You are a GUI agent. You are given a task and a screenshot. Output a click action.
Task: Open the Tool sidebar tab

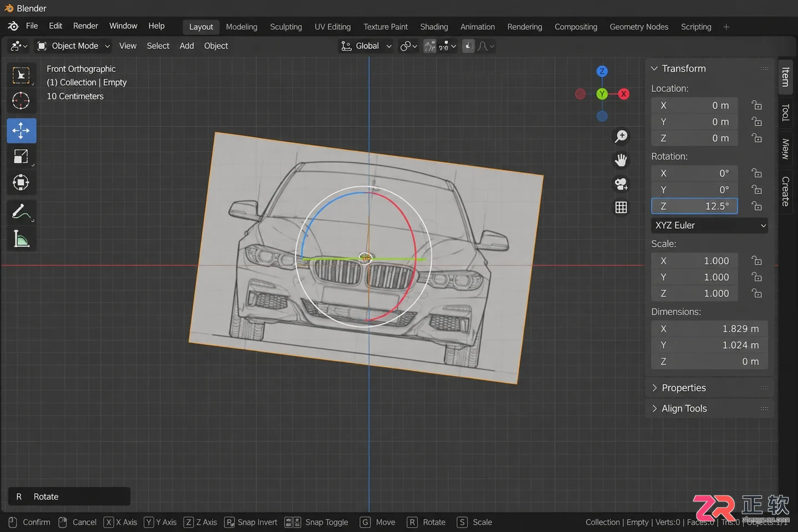coord(785,112)
